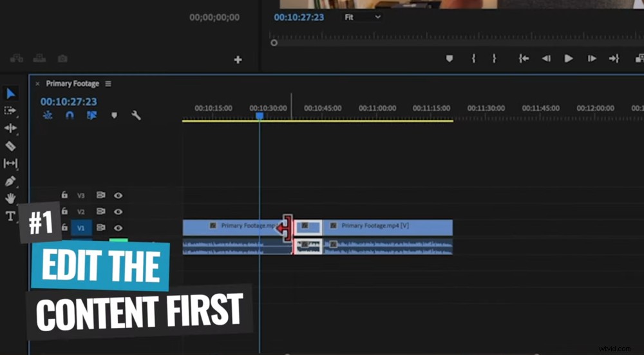Click the yellow render bar
644x355 pixels.
pyautogui.click(x=317, y=120)
